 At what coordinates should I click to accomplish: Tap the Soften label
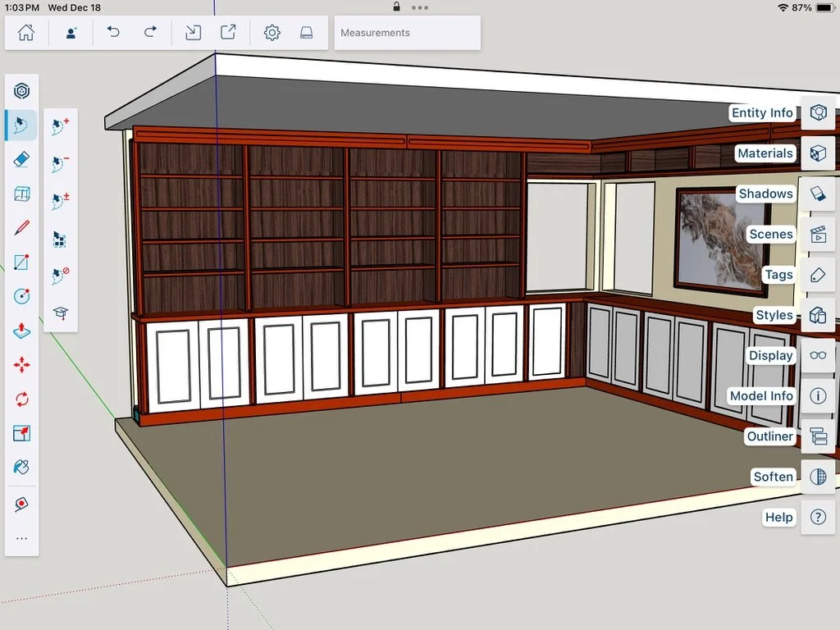(x=773, y=477)
